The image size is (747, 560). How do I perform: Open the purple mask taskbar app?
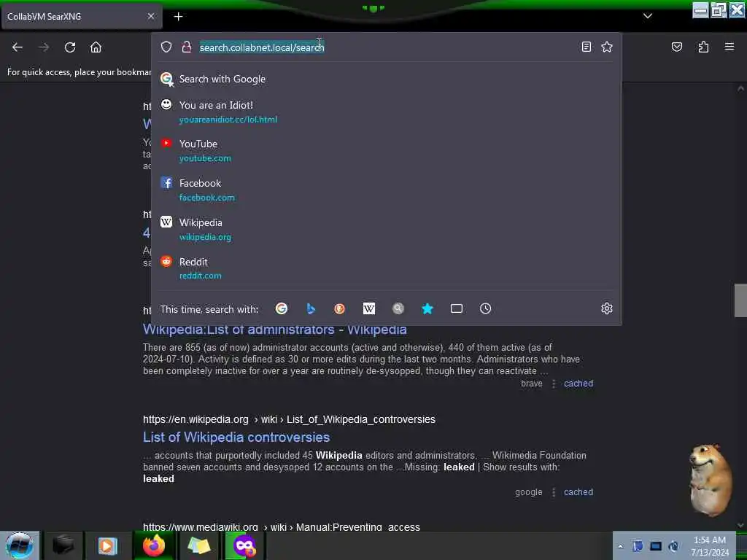tap(244, 545)
